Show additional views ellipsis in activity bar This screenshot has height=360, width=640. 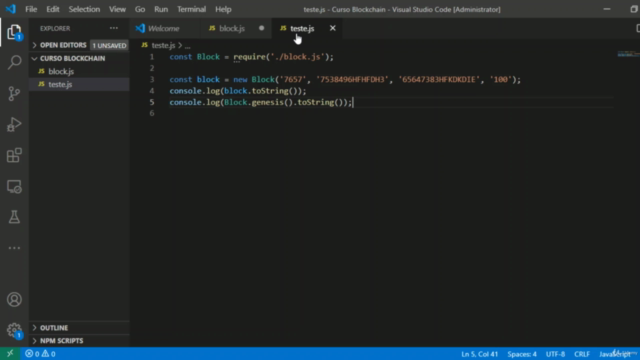click(14, 248)
